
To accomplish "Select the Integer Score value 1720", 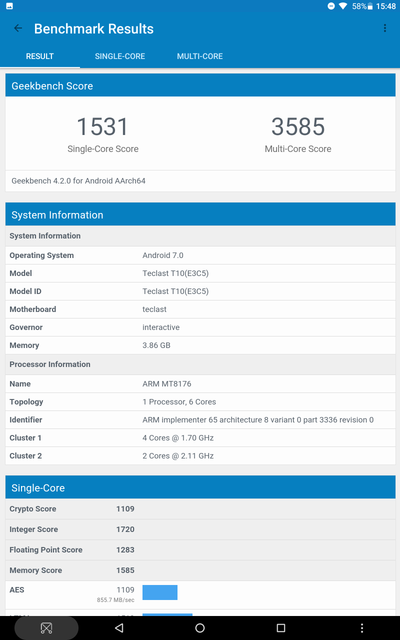I will click(x=125, y=529).
